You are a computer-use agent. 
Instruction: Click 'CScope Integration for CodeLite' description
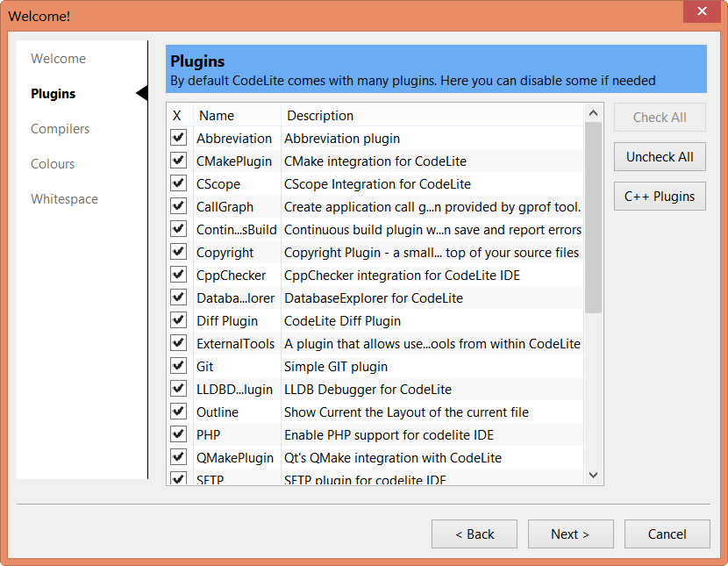tap(377, 184)
